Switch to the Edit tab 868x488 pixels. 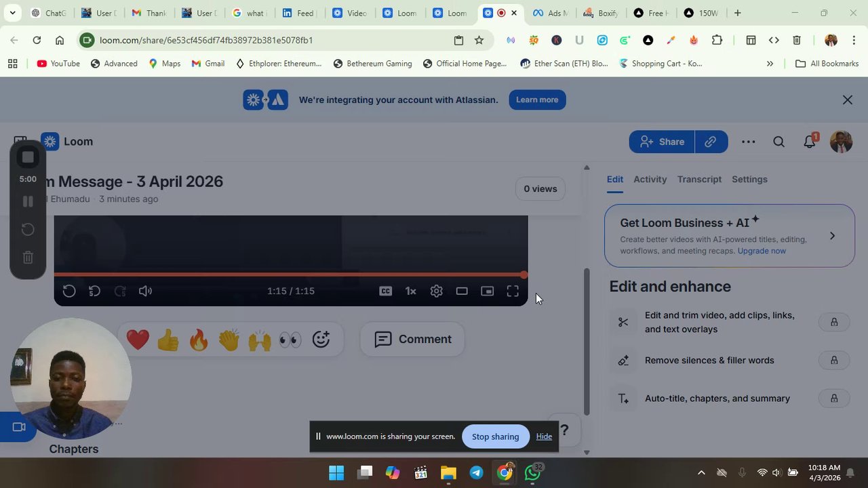tap(615, 179)
